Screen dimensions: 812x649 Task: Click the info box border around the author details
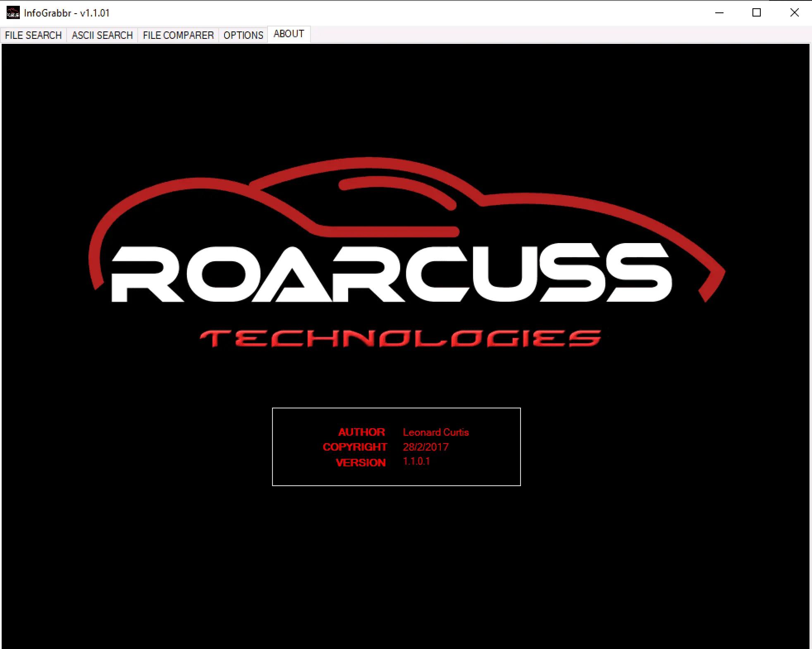point(396,408)
